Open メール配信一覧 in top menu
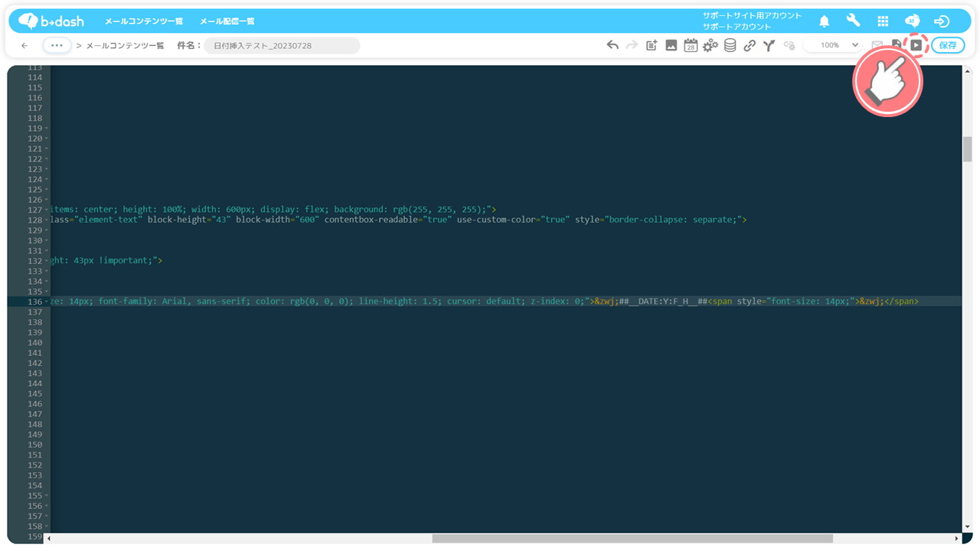The image size is (980, 551). tap(227, 21)
